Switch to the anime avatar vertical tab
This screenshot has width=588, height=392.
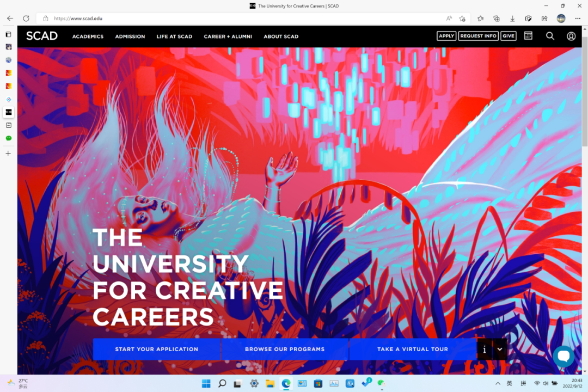coord(8,47)
